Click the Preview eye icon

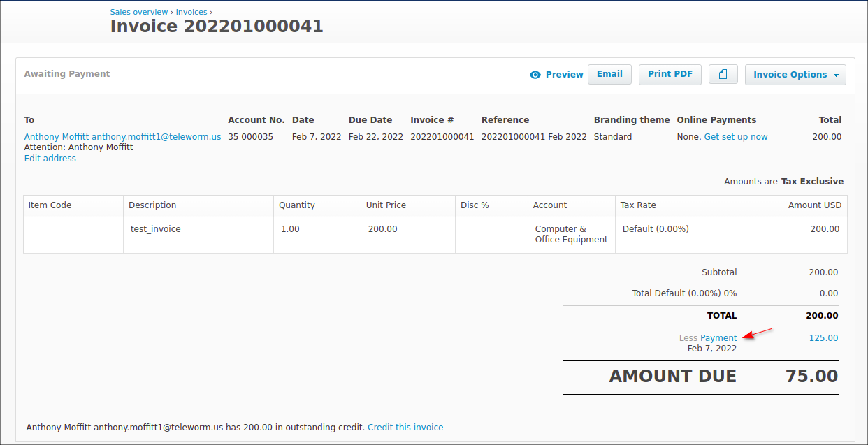tap(535, 75)
